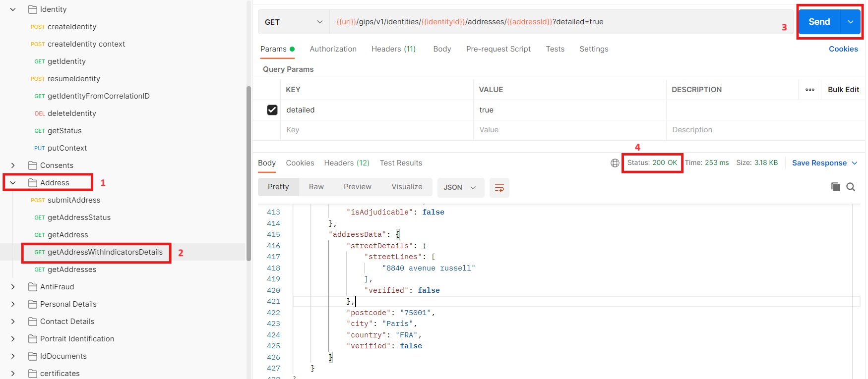Open the Tests tab
The height and width of the screenshot is (379, 868).
point(555,49)
